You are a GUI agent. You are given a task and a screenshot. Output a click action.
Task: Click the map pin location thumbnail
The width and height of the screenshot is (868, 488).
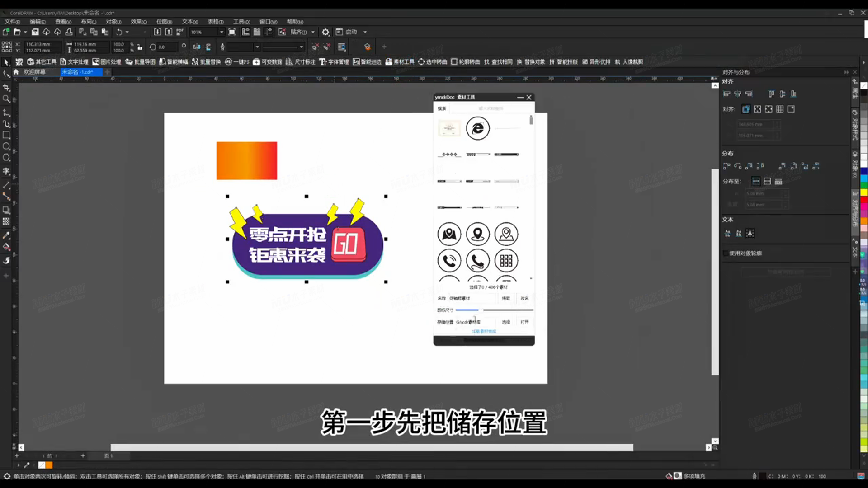477,234
